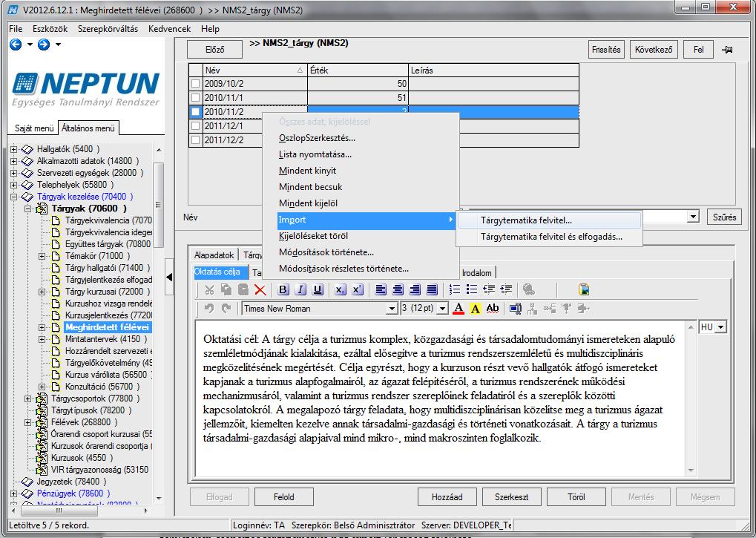The image size is (756, 538).
Task: Click the Frissítés button
Action: click(x=607, y=50)
